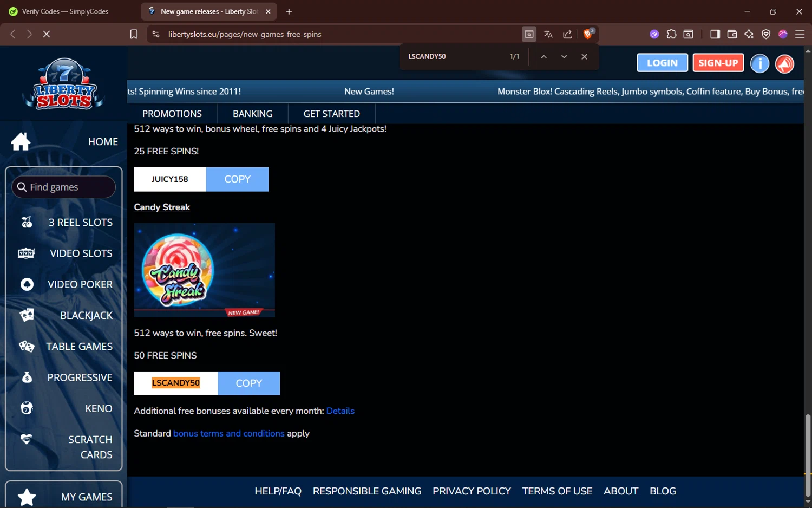Viewport: 812px width, 508px height.
Task: Click the Promotions menu
Action: click(172, 114)
